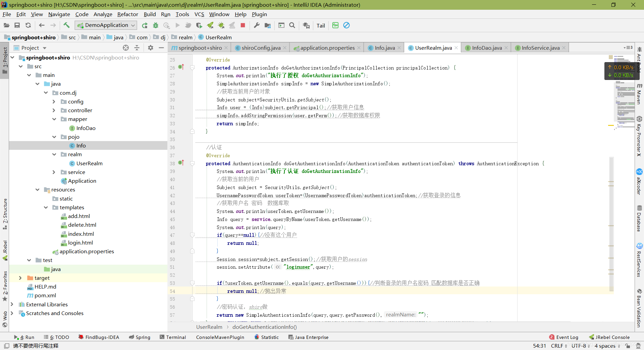This screenshot has width=644, height=350.
Task: Collapse the templates folder node
Action: click(46, 208)
